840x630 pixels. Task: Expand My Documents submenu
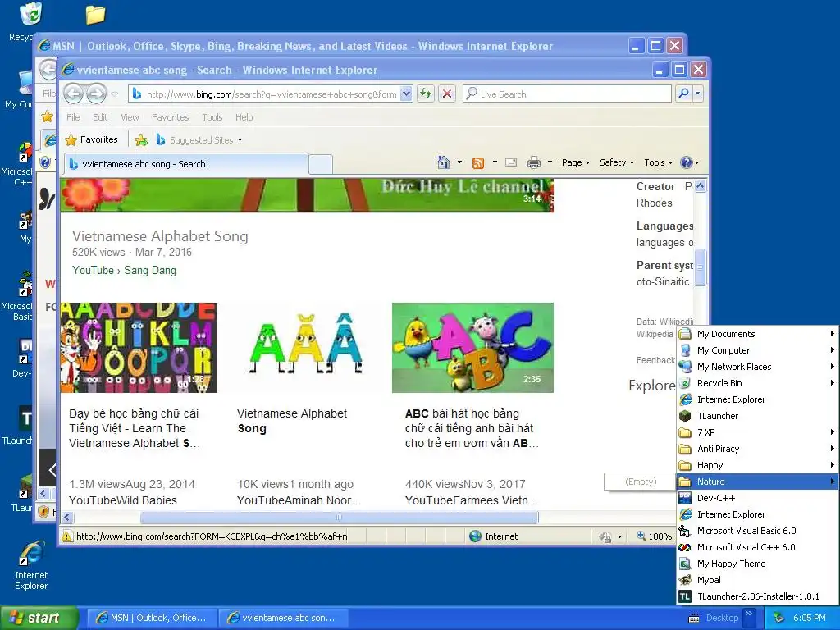[757, 334]
